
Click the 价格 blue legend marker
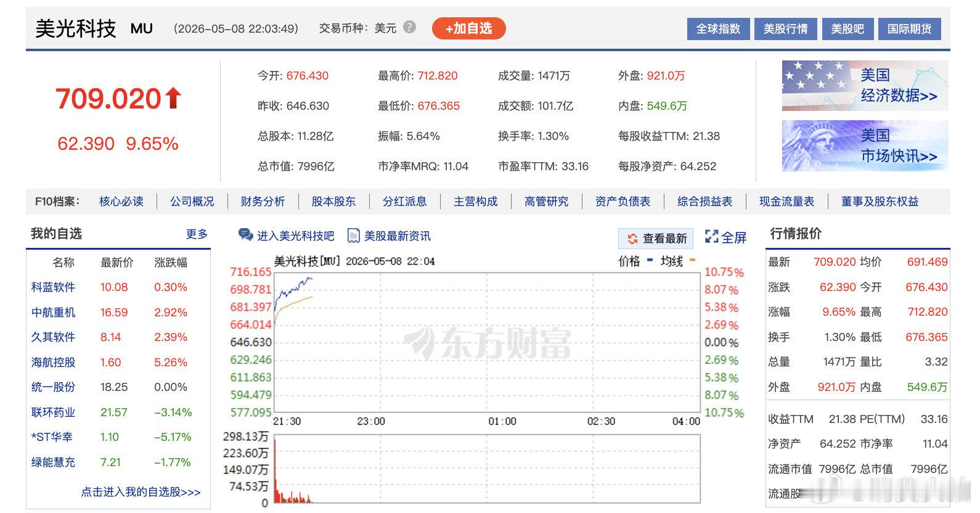click(649, 260)
